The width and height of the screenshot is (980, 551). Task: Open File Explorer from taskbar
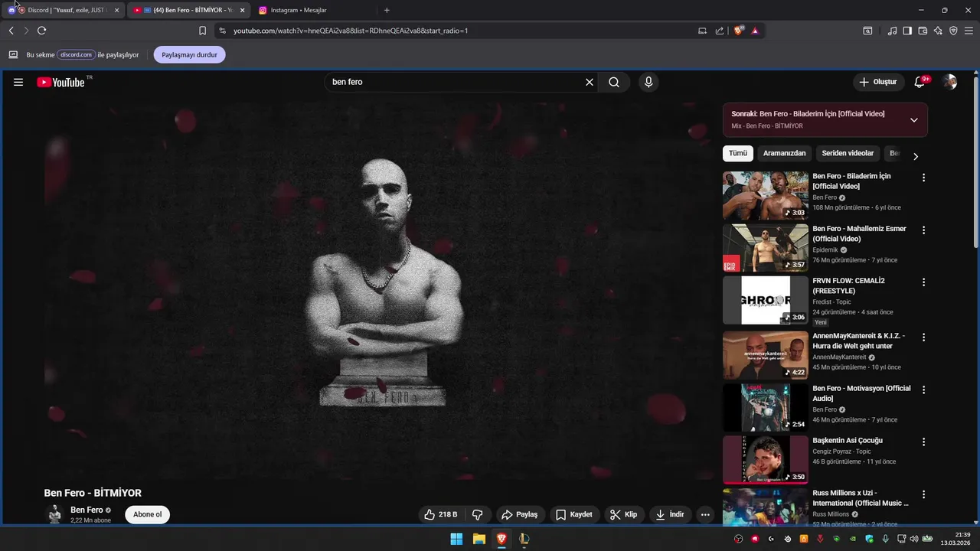479,539
